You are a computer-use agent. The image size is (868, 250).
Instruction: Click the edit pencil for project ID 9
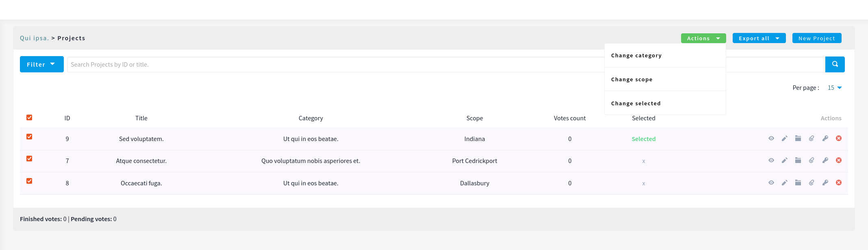pos(784,139)
